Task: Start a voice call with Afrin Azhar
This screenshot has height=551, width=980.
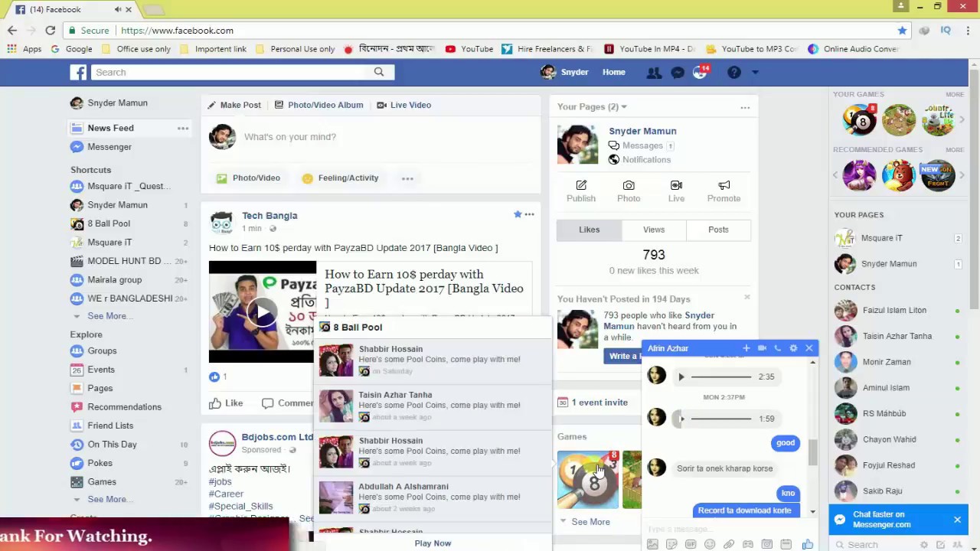Action: pyautogui.click(x=778, y=348)
